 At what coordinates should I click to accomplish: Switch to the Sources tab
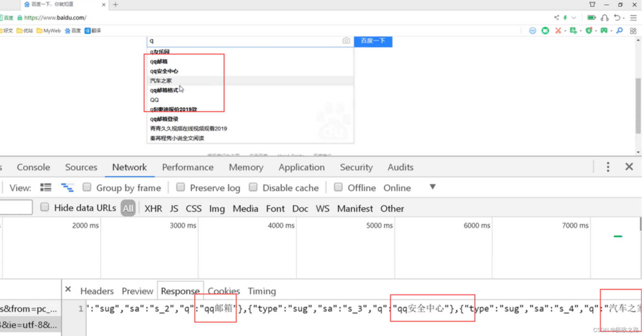pos(81,167)
